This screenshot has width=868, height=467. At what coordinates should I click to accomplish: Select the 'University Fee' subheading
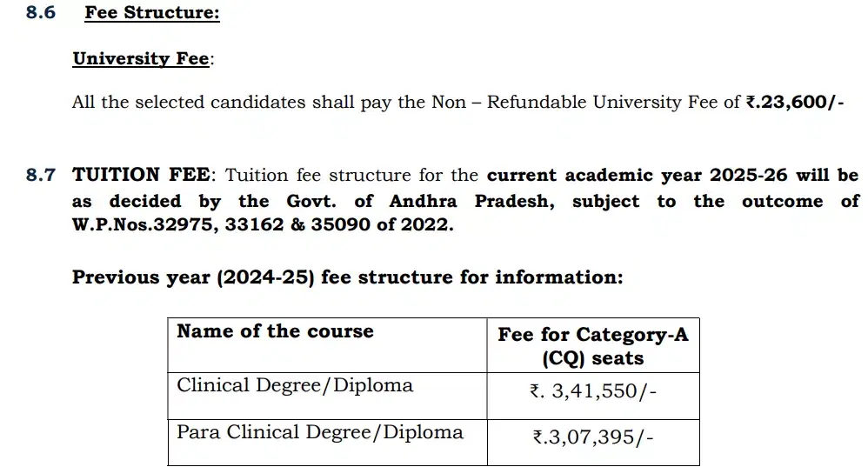pyautogui.click(x=141, y=59)
